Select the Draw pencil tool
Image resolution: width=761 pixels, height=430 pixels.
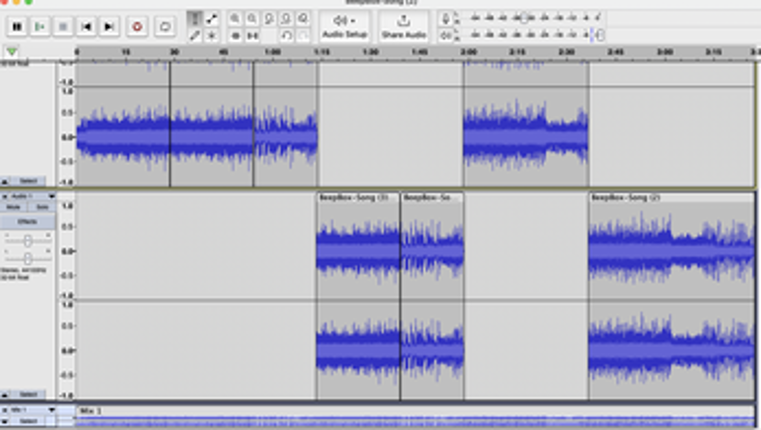[195, 35]
